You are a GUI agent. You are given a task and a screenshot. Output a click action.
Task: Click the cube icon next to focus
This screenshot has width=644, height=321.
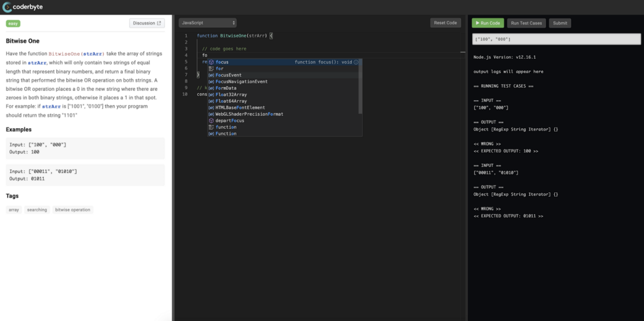211,62
